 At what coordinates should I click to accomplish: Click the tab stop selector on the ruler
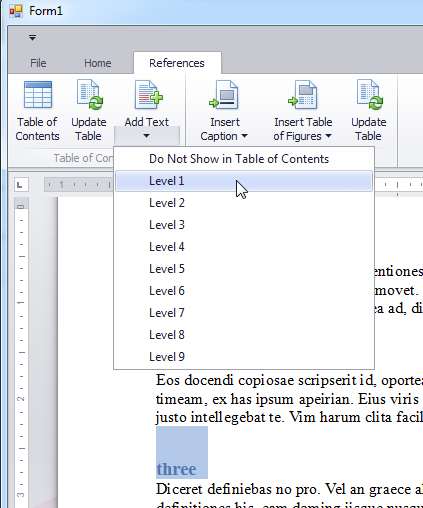point(21,185)
